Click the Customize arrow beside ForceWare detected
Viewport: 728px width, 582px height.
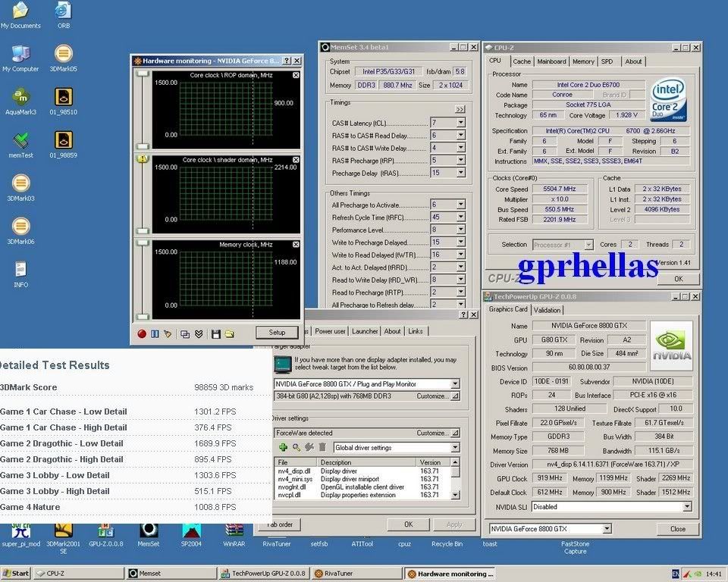456,433
